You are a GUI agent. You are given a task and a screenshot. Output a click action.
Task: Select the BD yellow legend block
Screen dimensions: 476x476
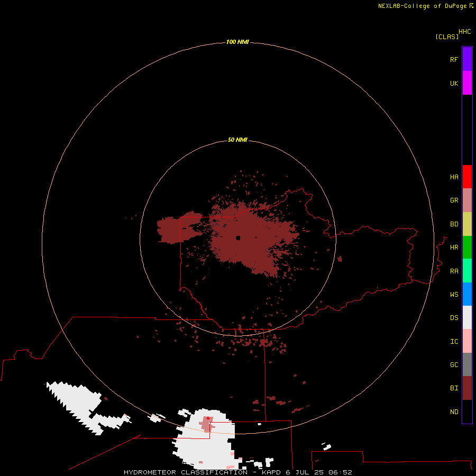click(x=467, y=224)
